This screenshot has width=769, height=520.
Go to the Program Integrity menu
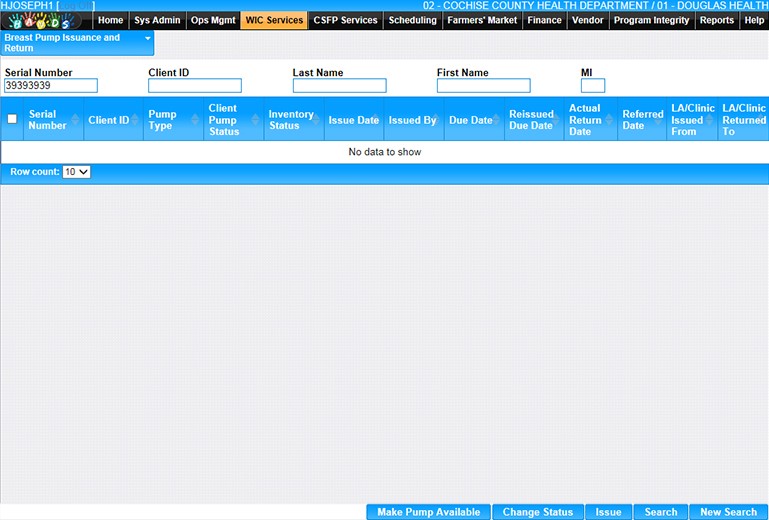(x=651, y=20)
